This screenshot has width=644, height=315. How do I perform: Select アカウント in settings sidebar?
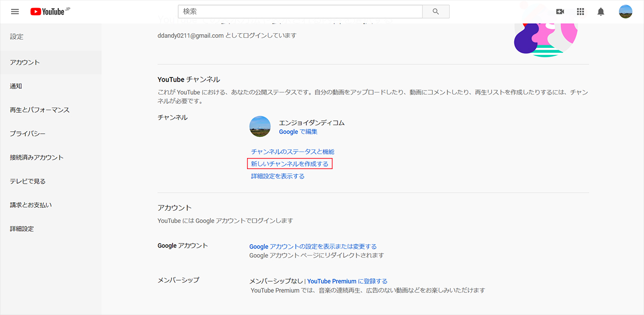coord(51,62)
